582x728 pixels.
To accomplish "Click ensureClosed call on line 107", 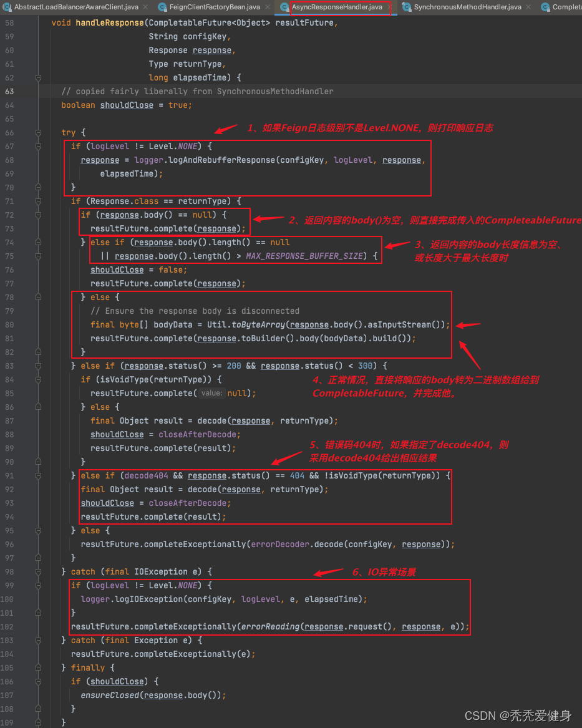I will click(x=110, y=696).
